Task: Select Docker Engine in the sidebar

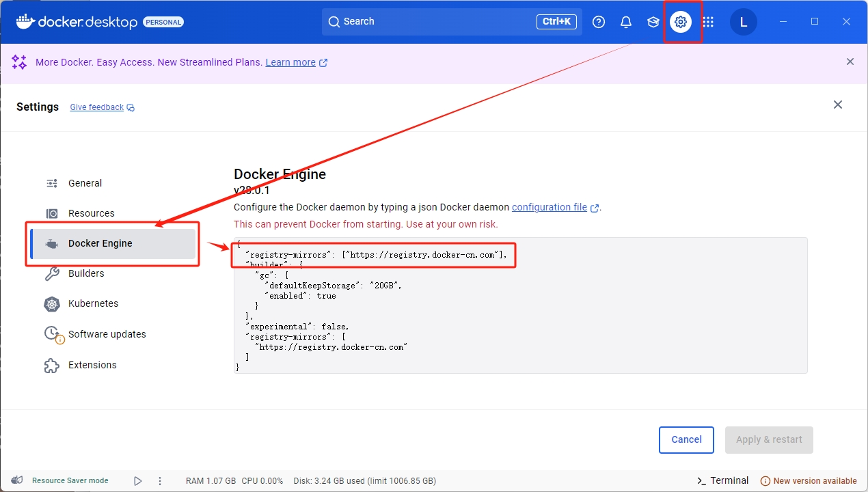Action: tap(113, 243)
